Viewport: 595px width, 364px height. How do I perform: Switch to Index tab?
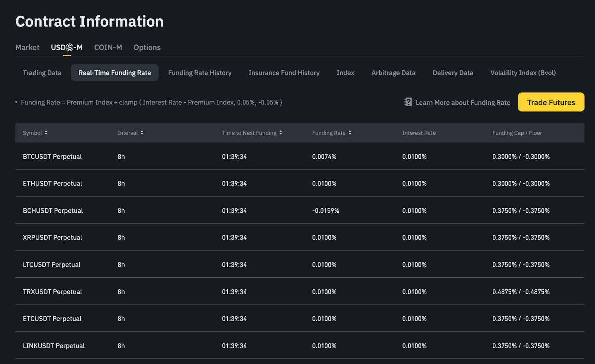click(x=345, y=73)
